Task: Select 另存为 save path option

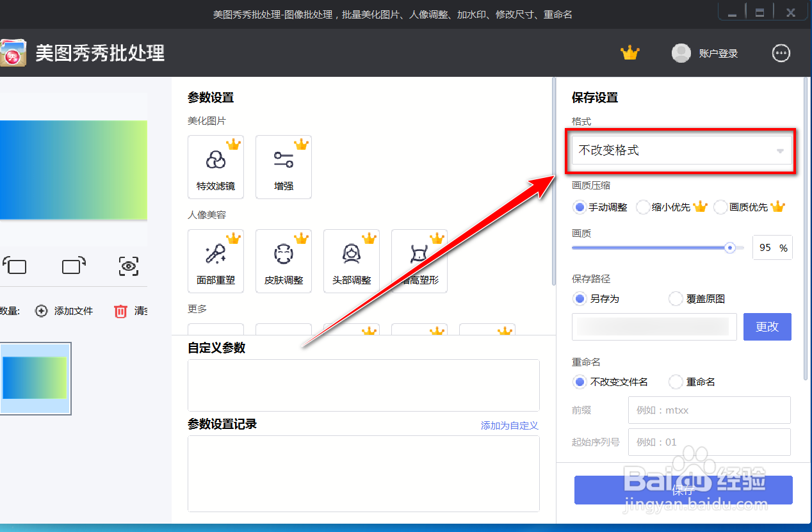Action: click(597, 299)
